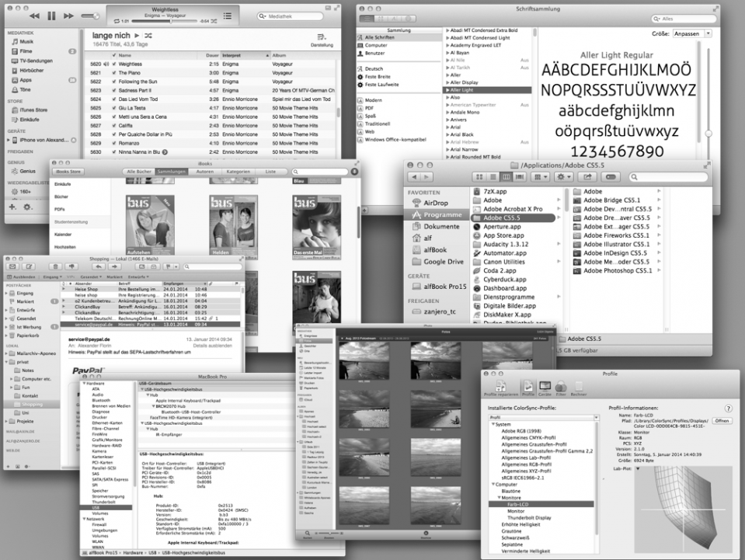
Task: Open Größe dropdown in Schriftsammlung
Action: coord(691,33)
